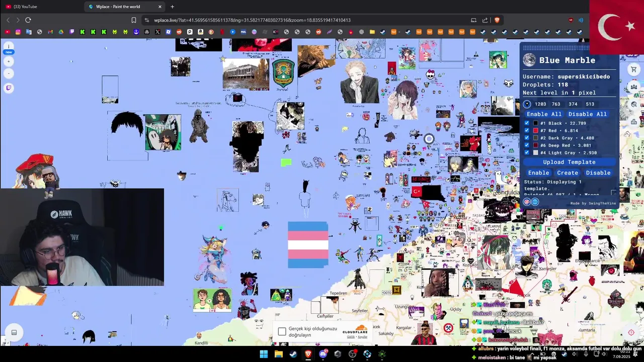
Task: Open the alliance people button
Action: [x=634, y=86]
